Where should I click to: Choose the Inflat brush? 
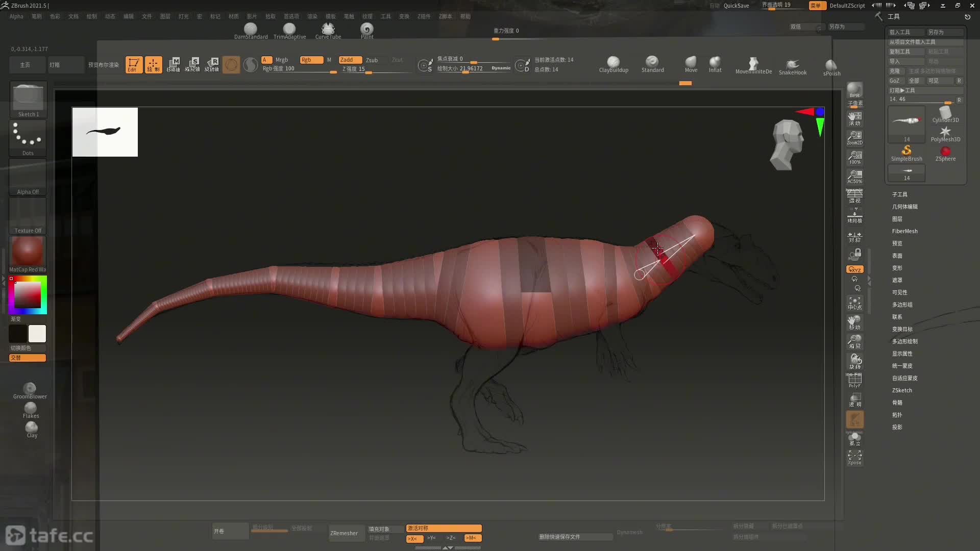pos(715,64)
